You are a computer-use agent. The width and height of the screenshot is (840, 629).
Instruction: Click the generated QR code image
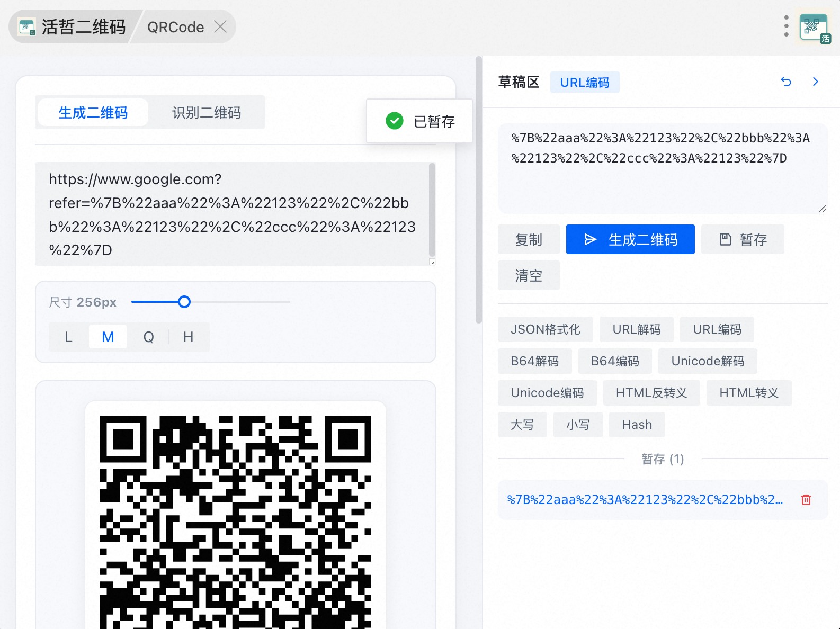[x=236, y=522]
